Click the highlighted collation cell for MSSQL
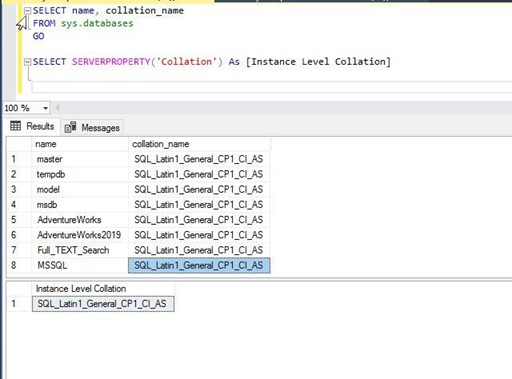The height and width of the screenshot is (379, 512). (199, 266)
